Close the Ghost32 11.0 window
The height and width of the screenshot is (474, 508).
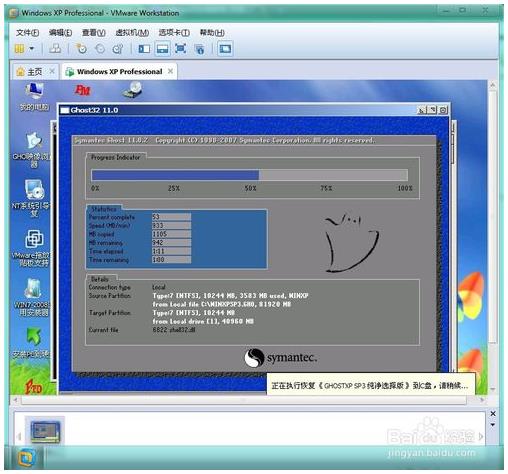443,110
